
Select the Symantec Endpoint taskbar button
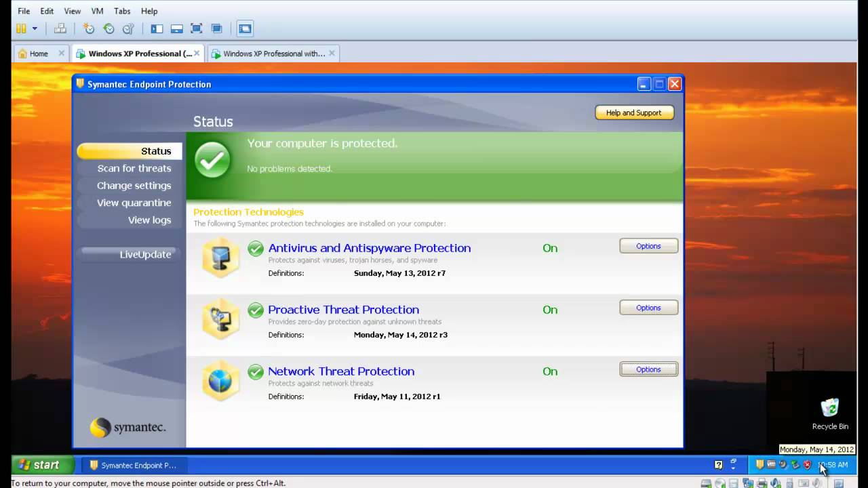[134, 465]
